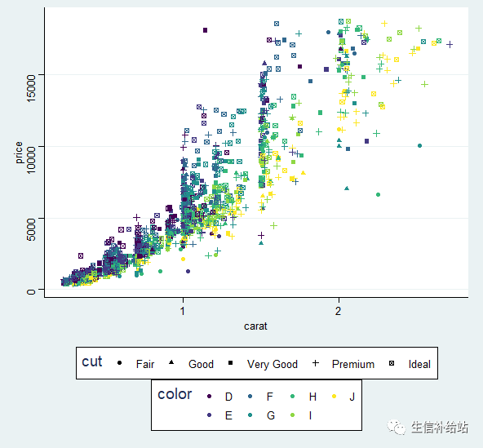Select the D color dot in the color legend
483x448 pixels.
point(210,397)
